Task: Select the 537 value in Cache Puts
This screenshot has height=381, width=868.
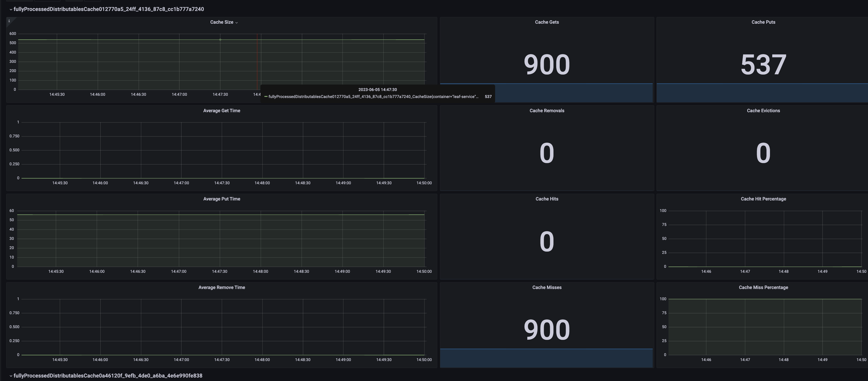Action: click(x=763, y=65)
